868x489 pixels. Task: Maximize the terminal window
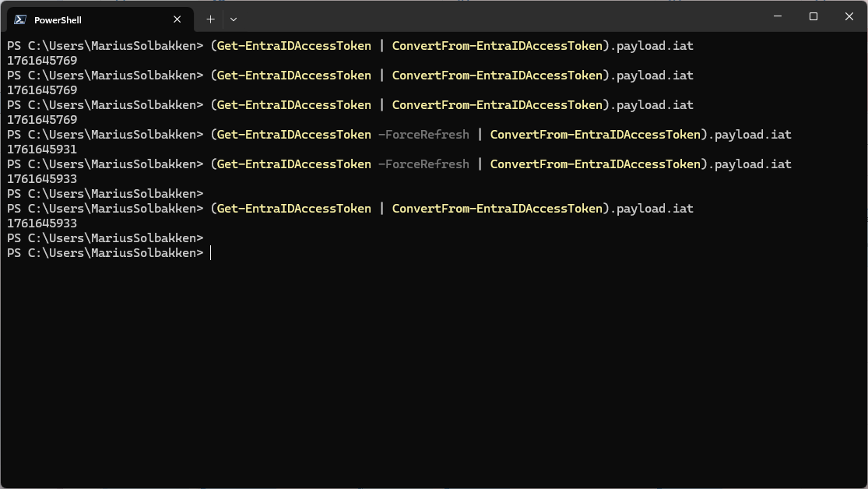814,16
